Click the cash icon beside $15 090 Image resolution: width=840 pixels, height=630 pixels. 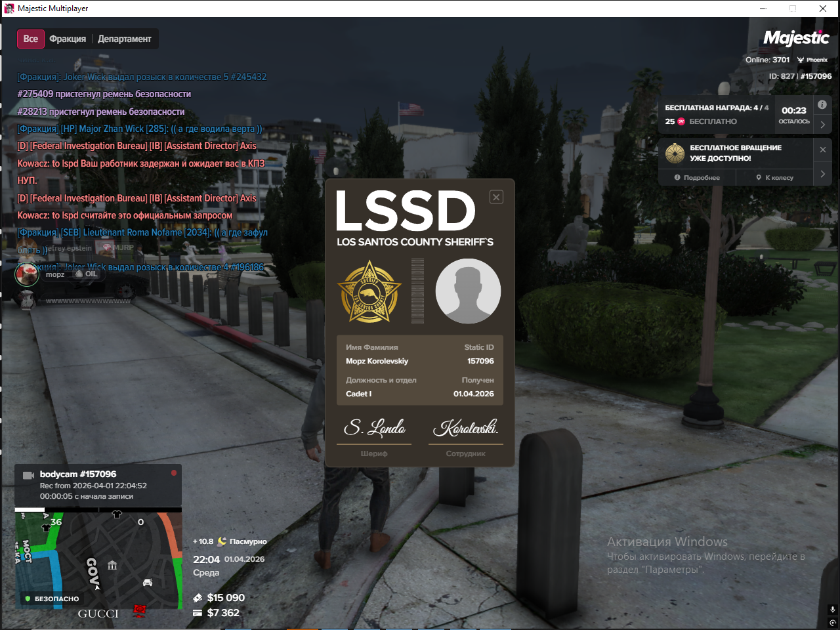click(x=198, y=598)
